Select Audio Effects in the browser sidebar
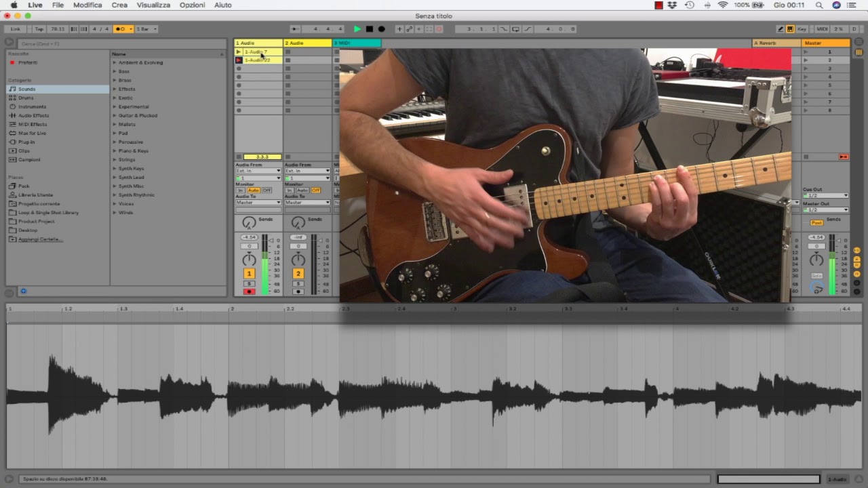This screenshot has width=868, height=488. pyautogui.click(x=33, y=115)
